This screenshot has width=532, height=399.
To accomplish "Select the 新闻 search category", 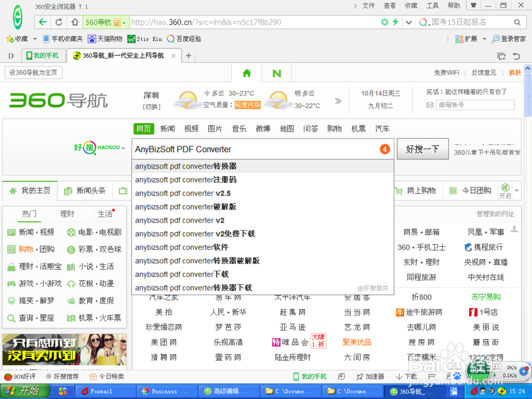I will point(168,129).
